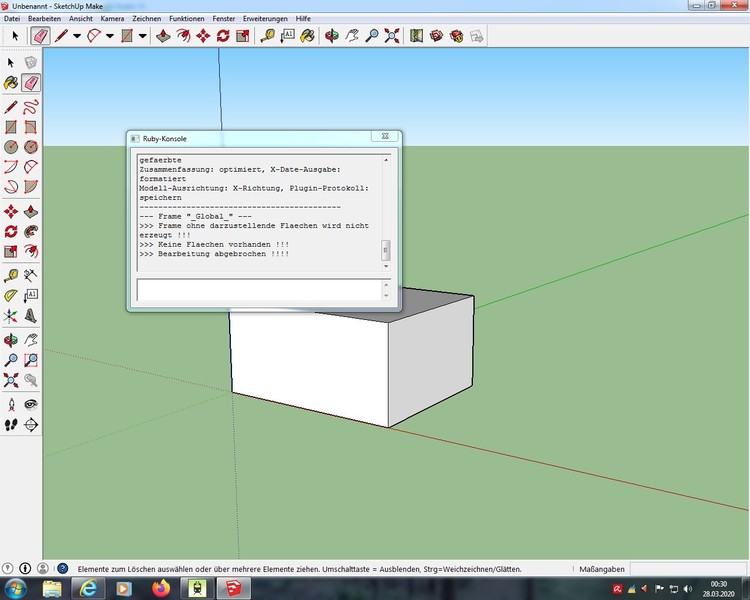Screen dimensions: 750x600
Task: Open the Erweiterungen menu
Action: pos(263,19)
